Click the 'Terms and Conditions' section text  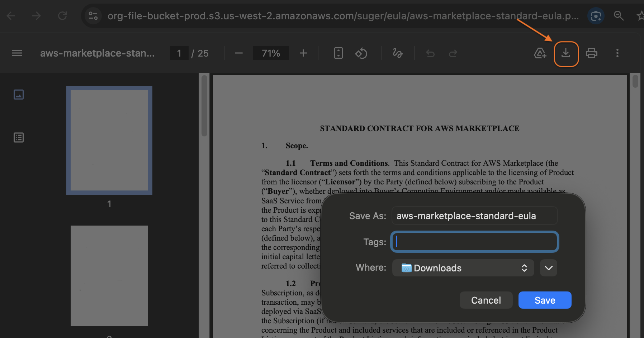[x=349, y=163]
